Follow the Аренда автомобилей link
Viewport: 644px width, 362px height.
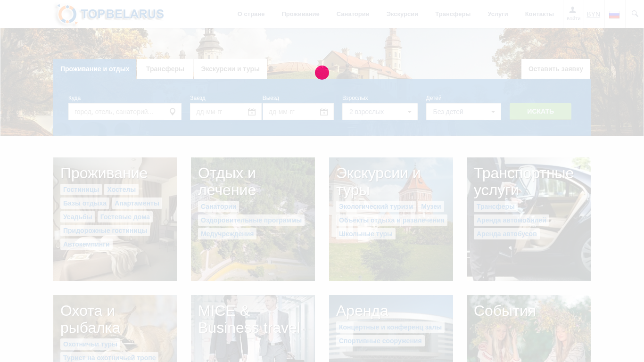point(511,220)
